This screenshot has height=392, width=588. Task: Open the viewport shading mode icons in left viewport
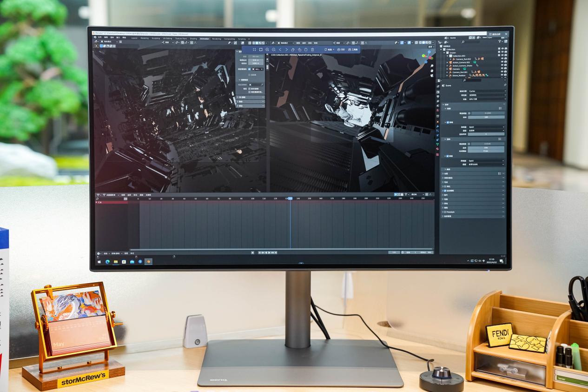tap(258, 43)
